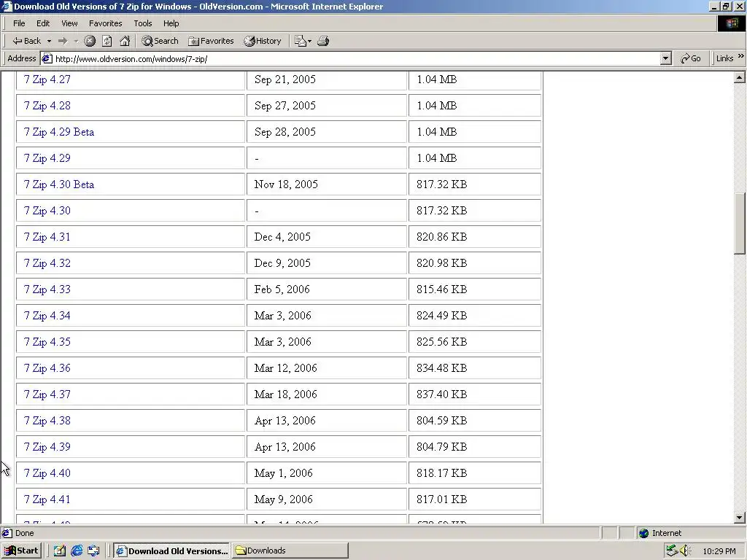Open the 7 Zip 4.28 link

pyautogui.click(x=47, y=106)
